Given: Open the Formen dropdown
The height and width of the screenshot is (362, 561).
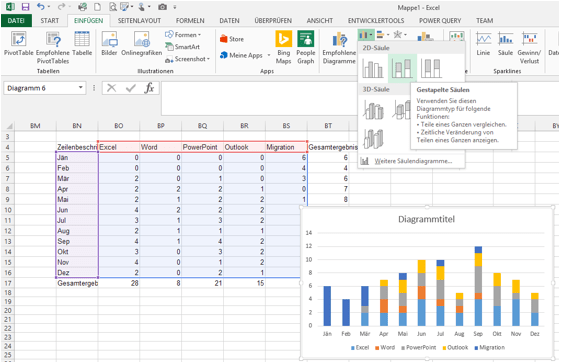Looking at the screenshot, I should point(183,35).
